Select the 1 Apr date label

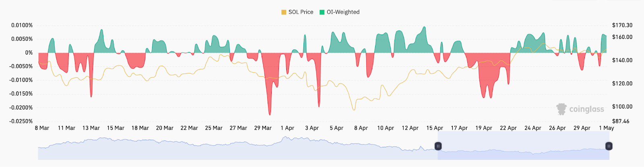coord(287,128)
